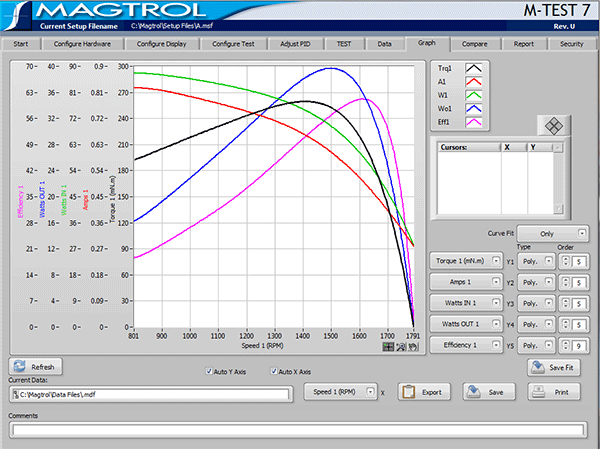Switch to the TEST tab

[x=344, y=44]
